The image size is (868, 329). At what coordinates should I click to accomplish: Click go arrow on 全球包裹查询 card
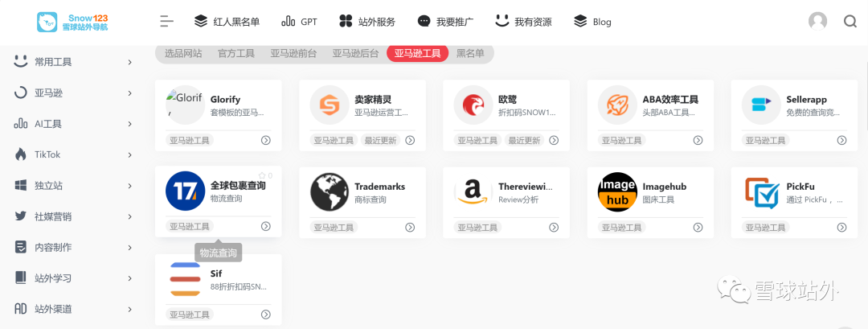click(x=266, y=226)
